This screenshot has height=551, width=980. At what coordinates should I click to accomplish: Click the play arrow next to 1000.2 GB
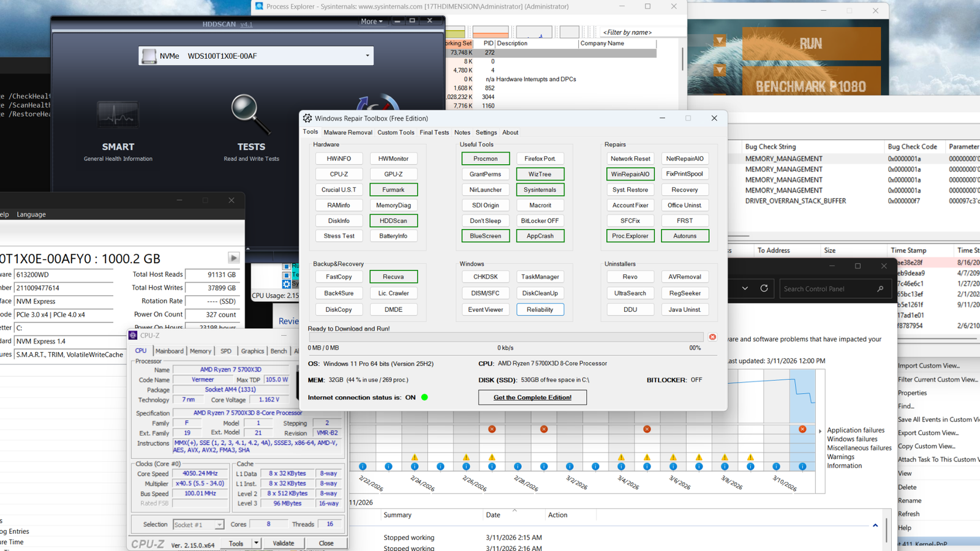pyautogui.click(x=233, y=258)
